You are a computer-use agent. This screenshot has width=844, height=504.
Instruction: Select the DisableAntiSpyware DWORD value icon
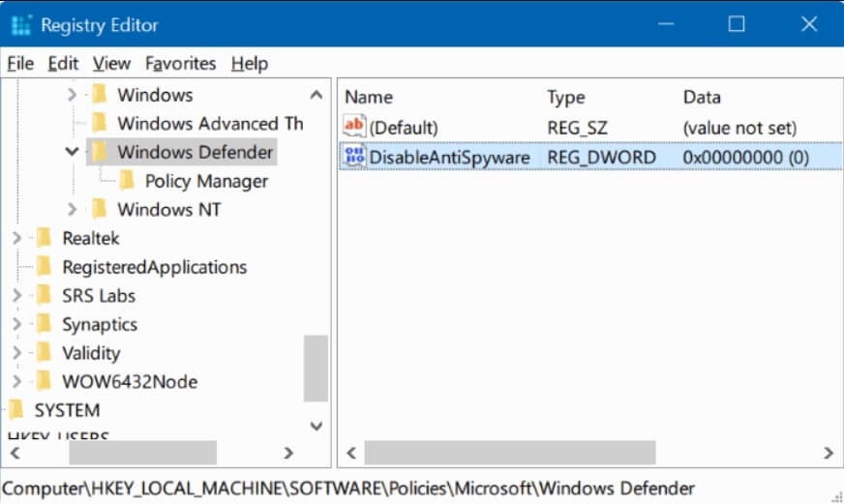pyautogui.click(x=354, y=157)
